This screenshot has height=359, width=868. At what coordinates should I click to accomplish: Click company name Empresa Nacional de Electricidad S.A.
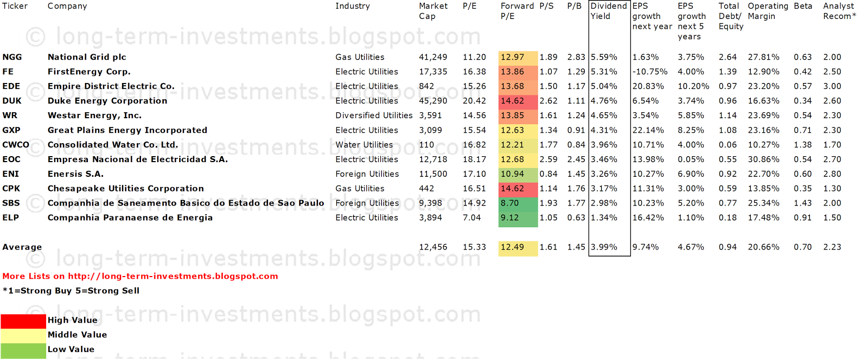click(138, 159)
